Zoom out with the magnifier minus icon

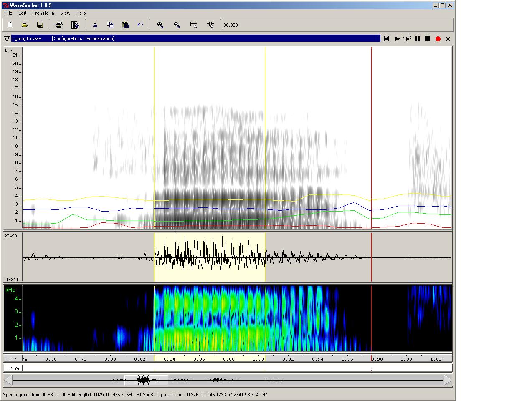tap(177, 25)
